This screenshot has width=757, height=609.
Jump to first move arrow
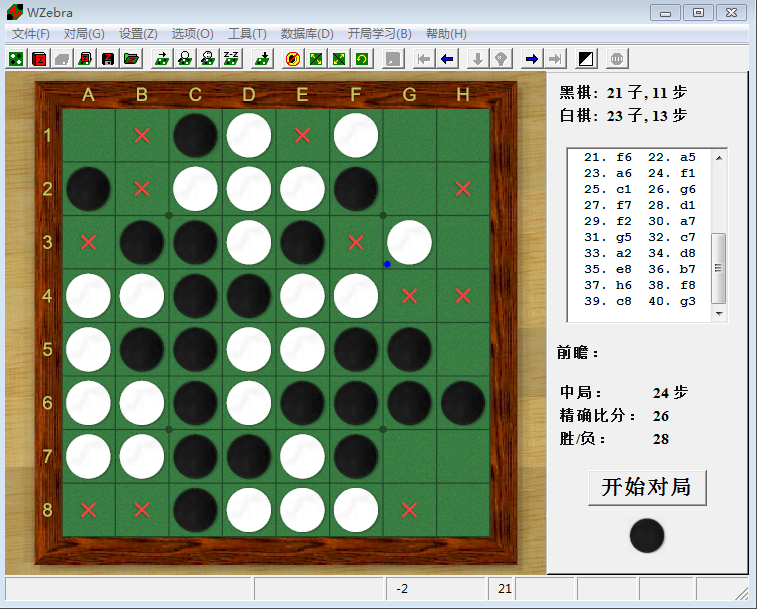point(424,59)
